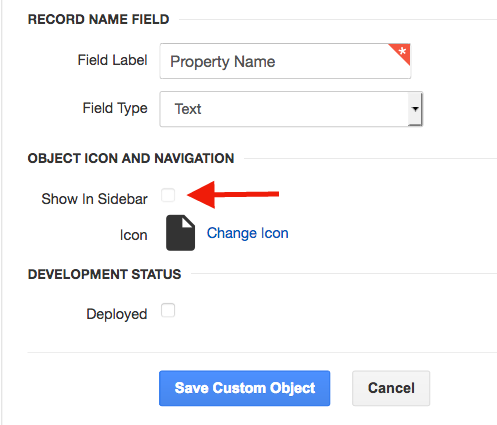This screenshot has width=497, height=425.
Task: Open the Field Type dropdown arrow
Action: (415, 109)
